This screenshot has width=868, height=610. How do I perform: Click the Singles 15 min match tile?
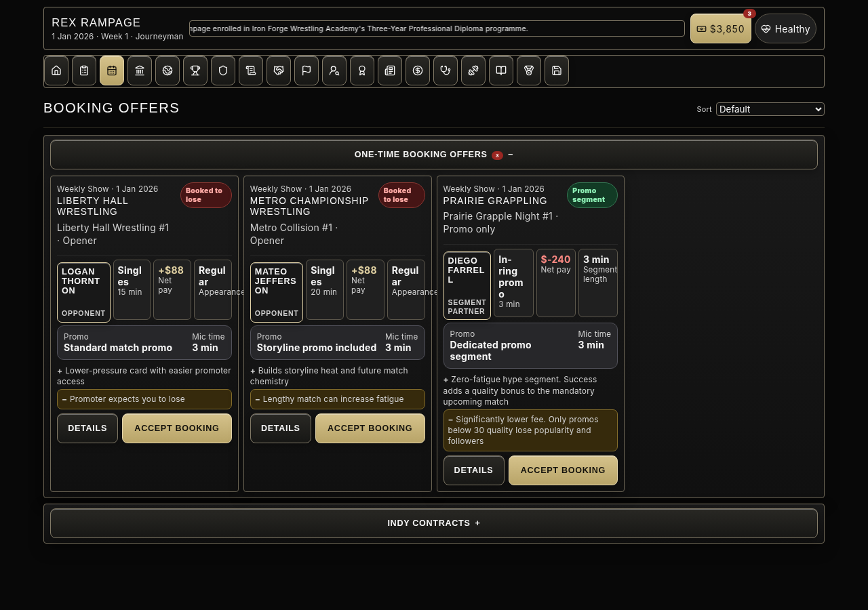point(132,289)
